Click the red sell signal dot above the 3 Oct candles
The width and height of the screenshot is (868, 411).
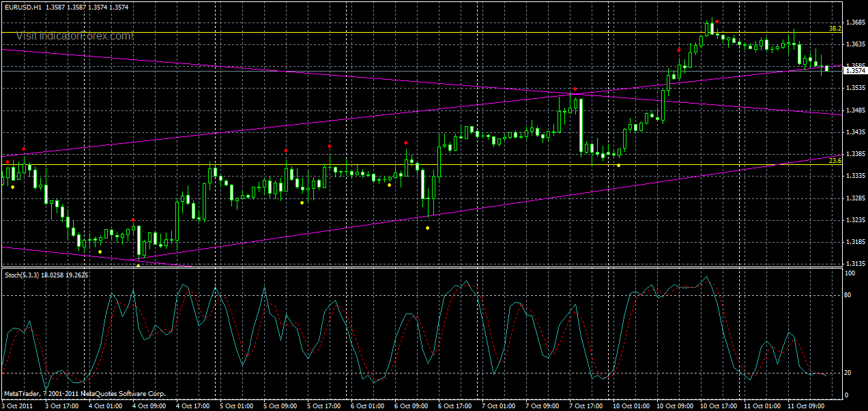click(24, 149)
